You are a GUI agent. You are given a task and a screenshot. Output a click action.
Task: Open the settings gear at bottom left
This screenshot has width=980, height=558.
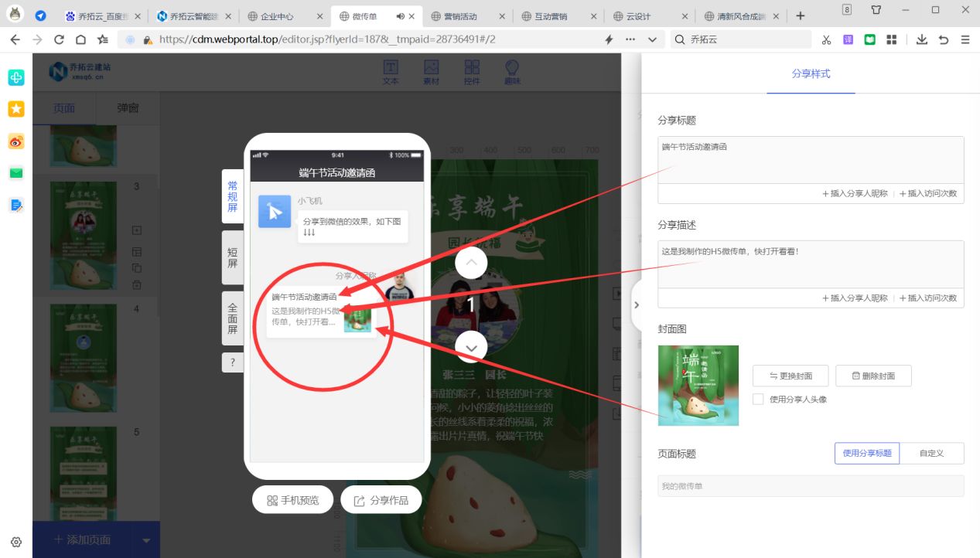point(16,542)
